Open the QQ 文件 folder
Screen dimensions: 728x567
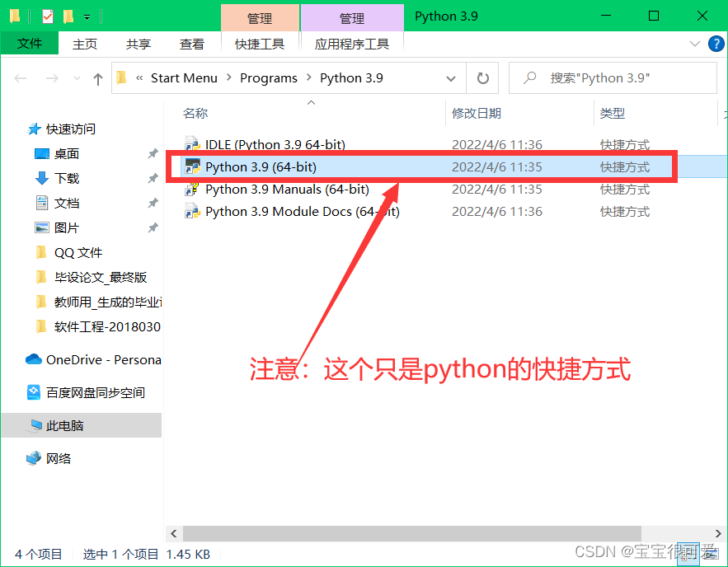coord(78,253)
